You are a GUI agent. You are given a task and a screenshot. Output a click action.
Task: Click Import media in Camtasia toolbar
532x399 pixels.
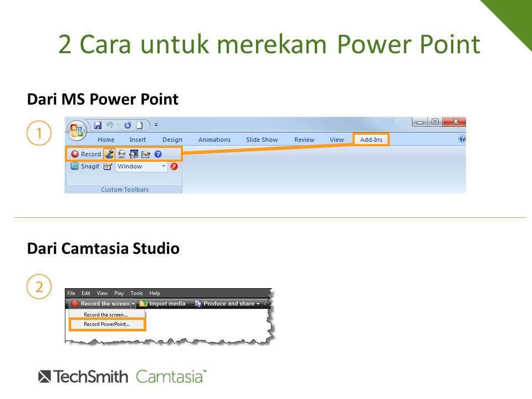click(x=162, y=304)
